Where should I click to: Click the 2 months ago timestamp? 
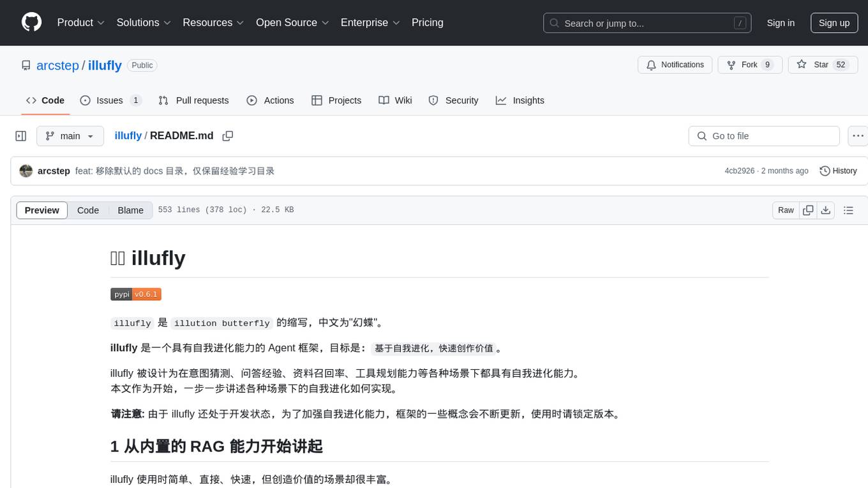(x=784, y=171)
